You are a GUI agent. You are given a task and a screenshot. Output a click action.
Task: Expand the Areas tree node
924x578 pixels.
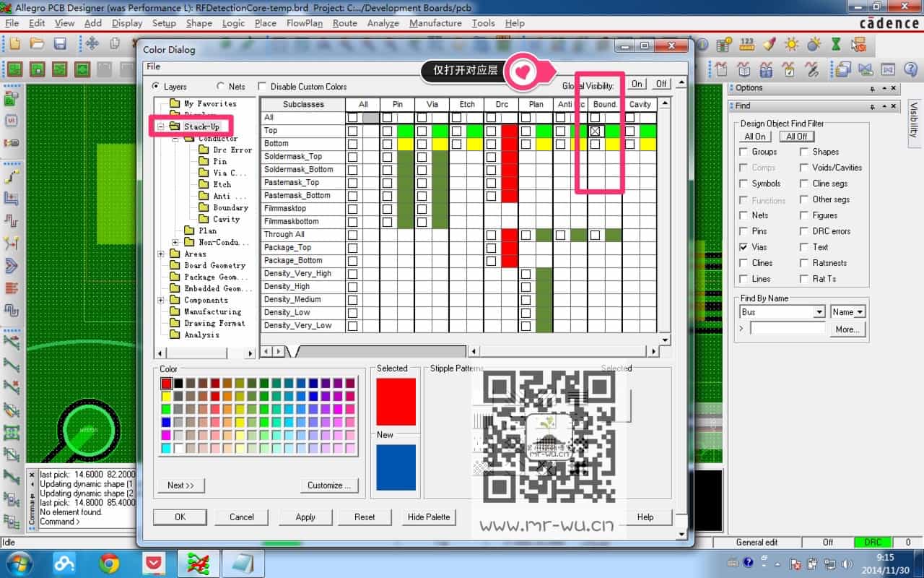(x=161, y=254)
